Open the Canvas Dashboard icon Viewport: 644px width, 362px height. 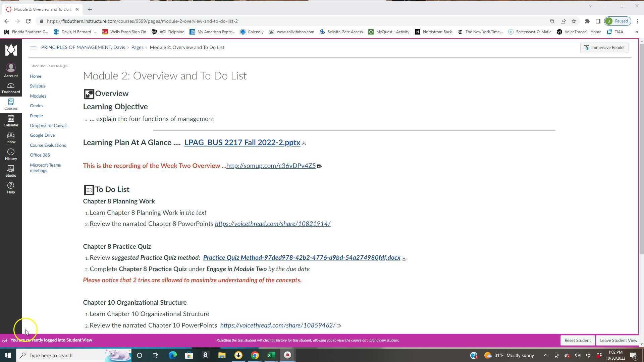pyautogui.click(x=11, y=88)
